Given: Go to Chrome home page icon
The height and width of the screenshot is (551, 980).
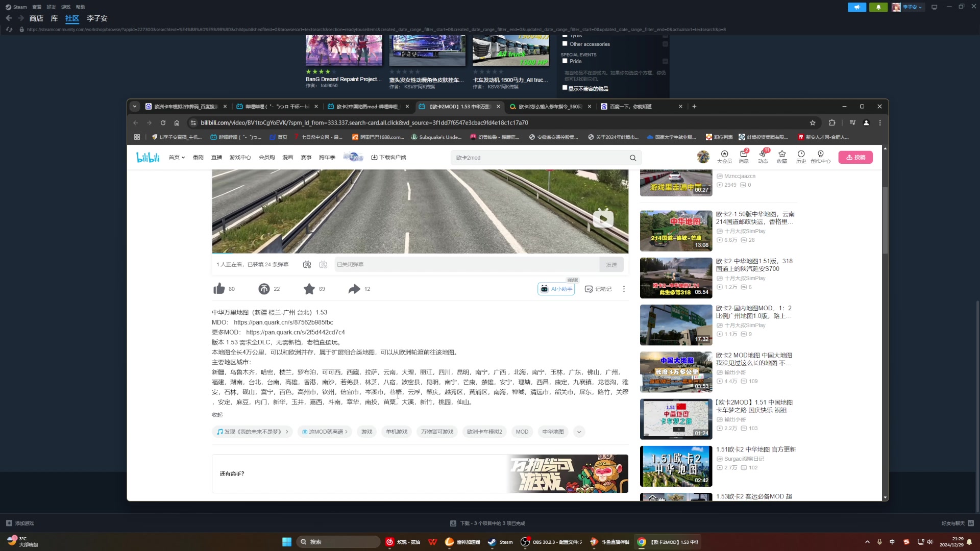Looking at the screenshot, I should click(x=177, y=122).
